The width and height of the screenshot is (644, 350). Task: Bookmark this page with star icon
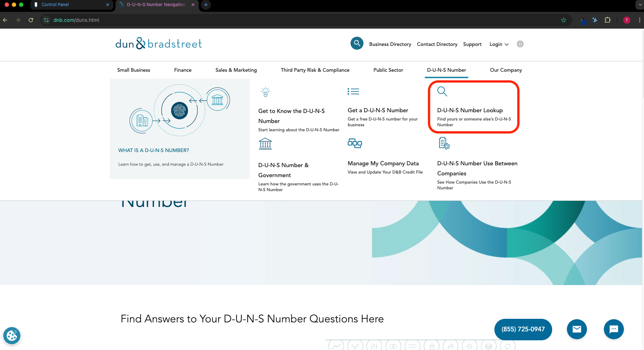coord(563,20)
